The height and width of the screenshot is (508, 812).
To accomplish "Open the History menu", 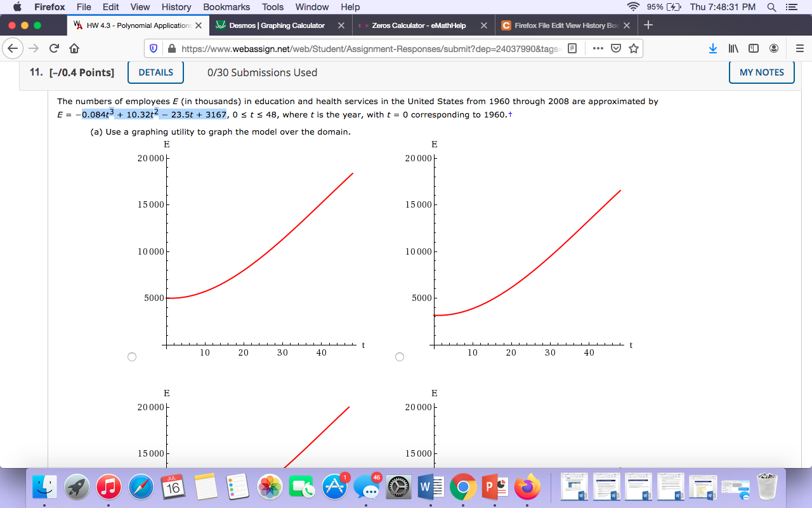I will point(176,7).
